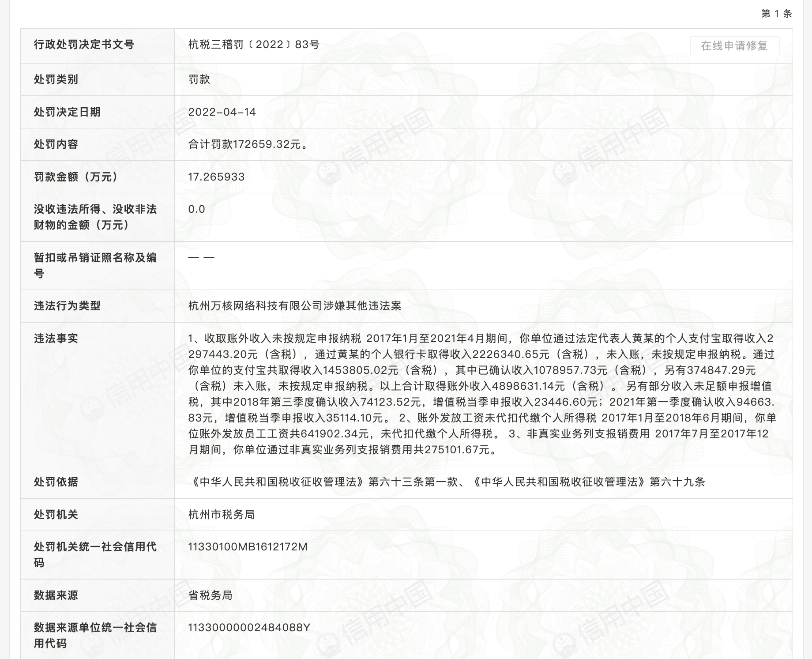The height and width of the screenshot is (659, 812).
Task: Select the document number 杭税三稽罚〔2022〕83号
Action: click(254, 45)
